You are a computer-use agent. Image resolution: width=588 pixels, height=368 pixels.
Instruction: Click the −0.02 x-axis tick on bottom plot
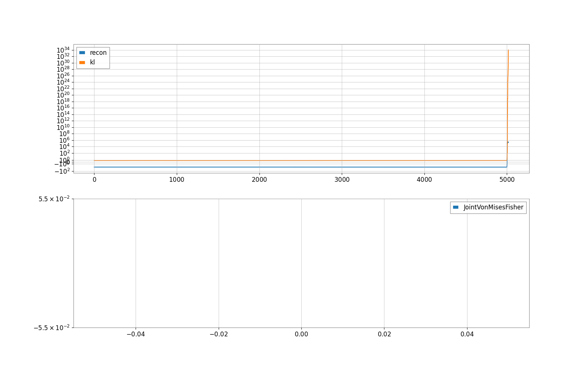tap(219, 334)
